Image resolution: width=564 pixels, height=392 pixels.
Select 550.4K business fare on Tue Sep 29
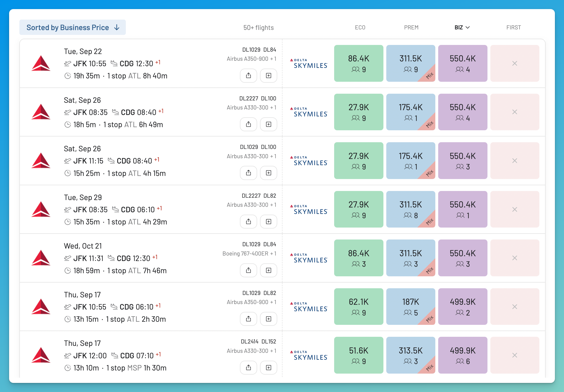tap(463, 209)
